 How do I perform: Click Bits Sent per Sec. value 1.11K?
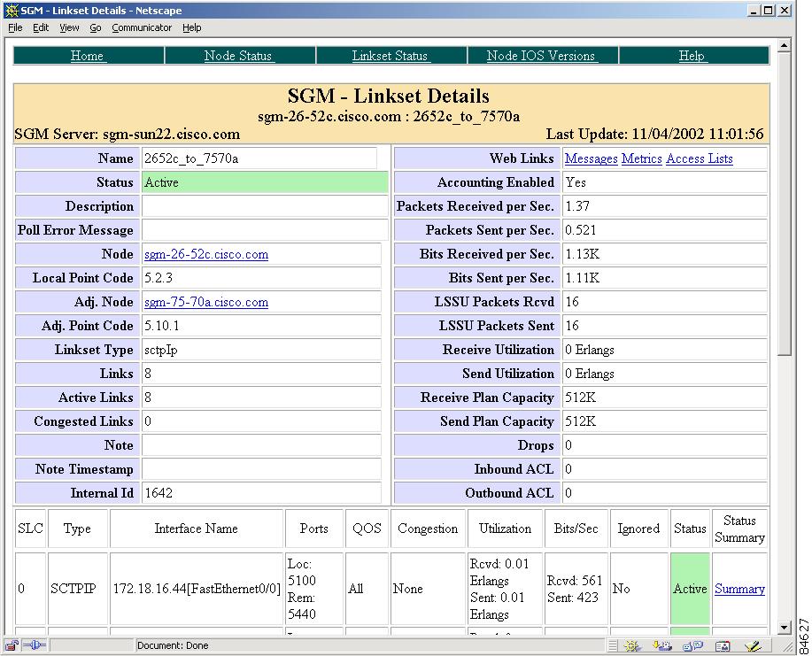(582, 278)
